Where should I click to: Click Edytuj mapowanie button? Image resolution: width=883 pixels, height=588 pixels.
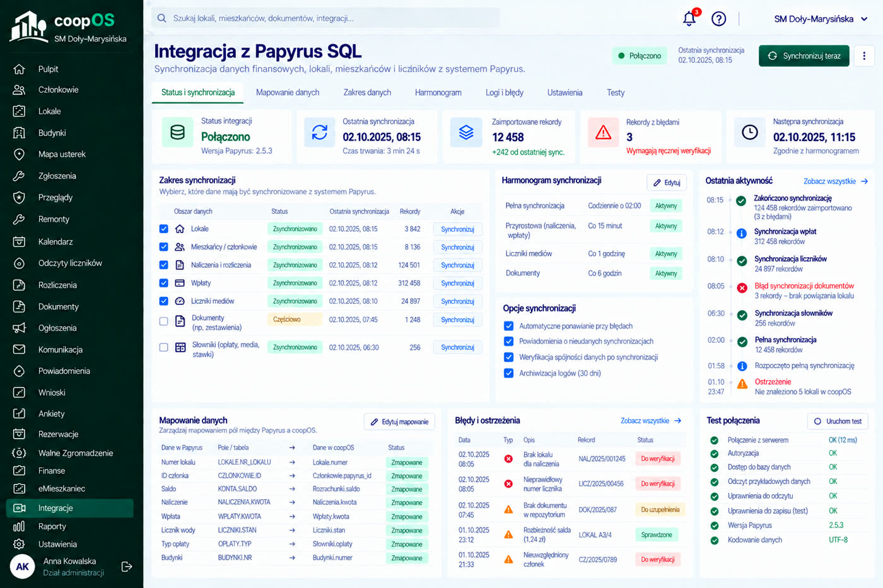399,422
